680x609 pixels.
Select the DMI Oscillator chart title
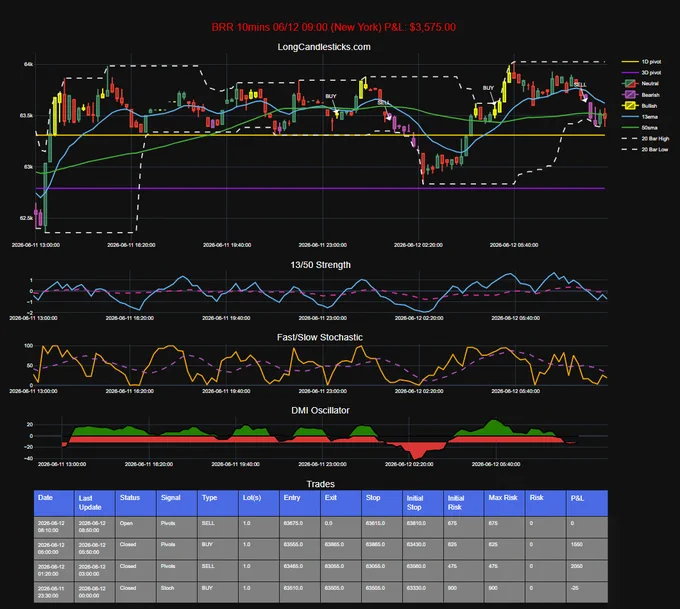tap(320, 410)
